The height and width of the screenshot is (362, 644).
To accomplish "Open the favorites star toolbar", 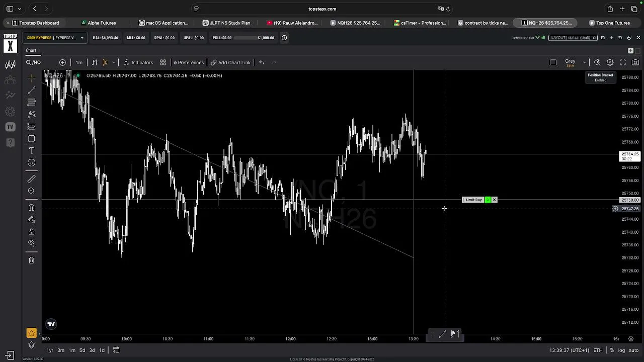I will coord(31,333).
